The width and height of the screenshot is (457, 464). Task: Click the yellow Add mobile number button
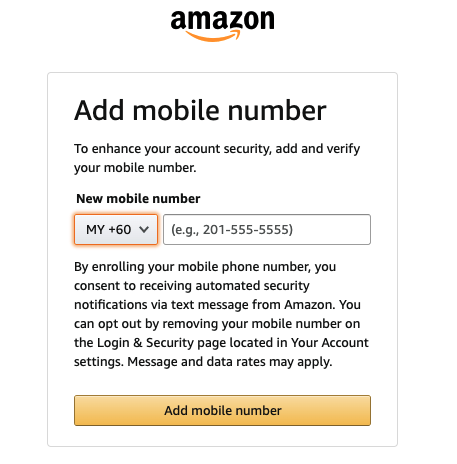click(222, 410)
